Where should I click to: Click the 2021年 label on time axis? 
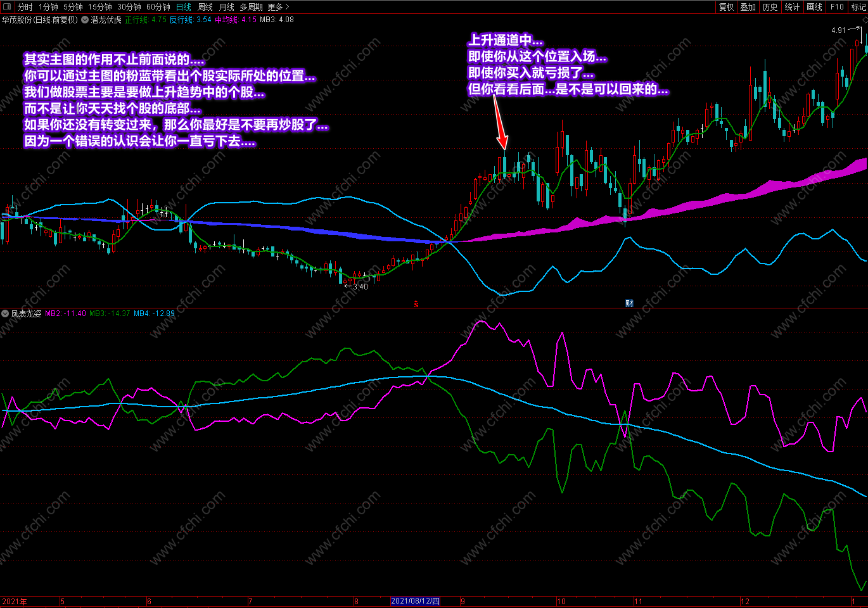tap(15, 602)
